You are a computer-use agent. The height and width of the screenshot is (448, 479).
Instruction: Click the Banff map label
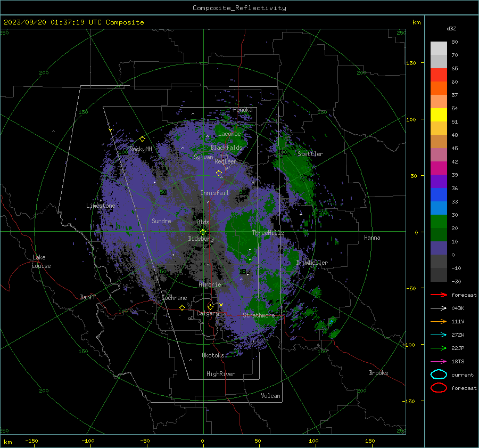[88, 297]
